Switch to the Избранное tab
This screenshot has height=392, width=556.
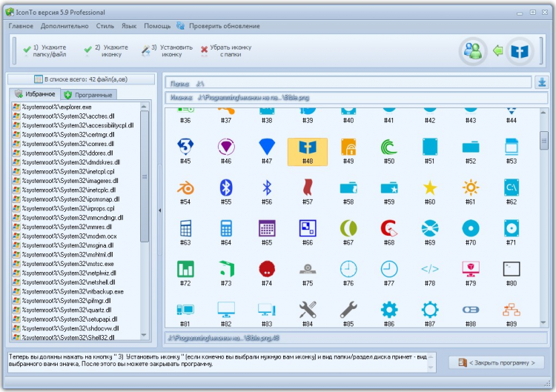pyautogui.click(x=35, y=94)
